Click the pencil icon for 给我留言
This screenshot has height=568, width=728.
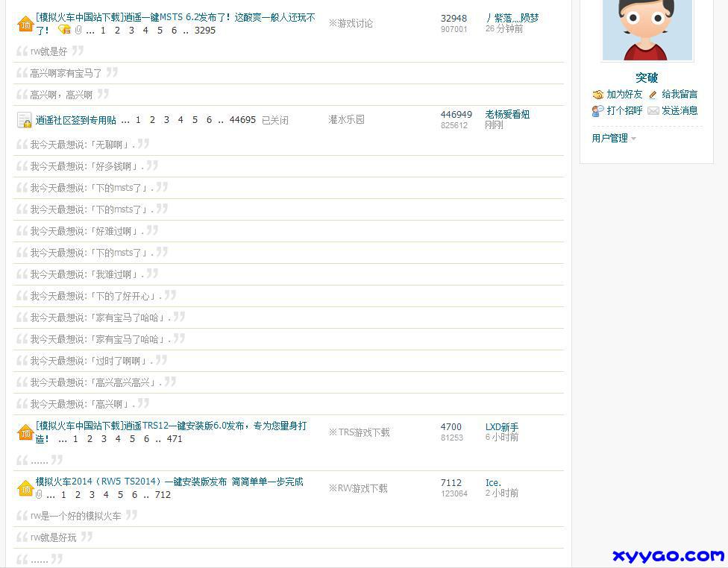coord(653,95)
